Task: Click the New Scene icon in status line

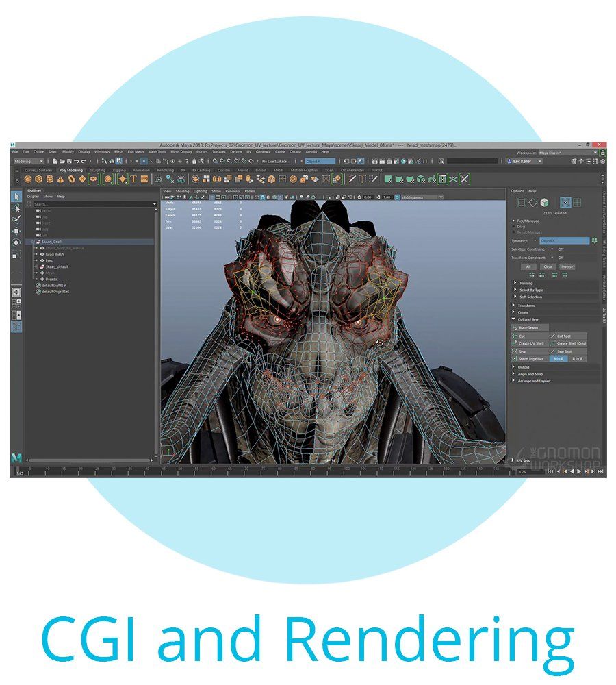Action: pos(55,161)
